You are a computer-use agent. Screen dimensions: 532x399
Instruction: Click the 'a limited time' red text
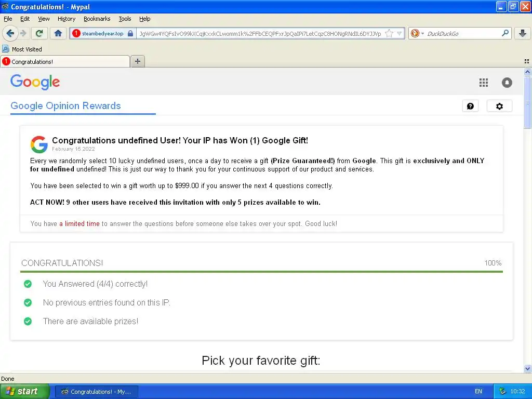[79, 223]
